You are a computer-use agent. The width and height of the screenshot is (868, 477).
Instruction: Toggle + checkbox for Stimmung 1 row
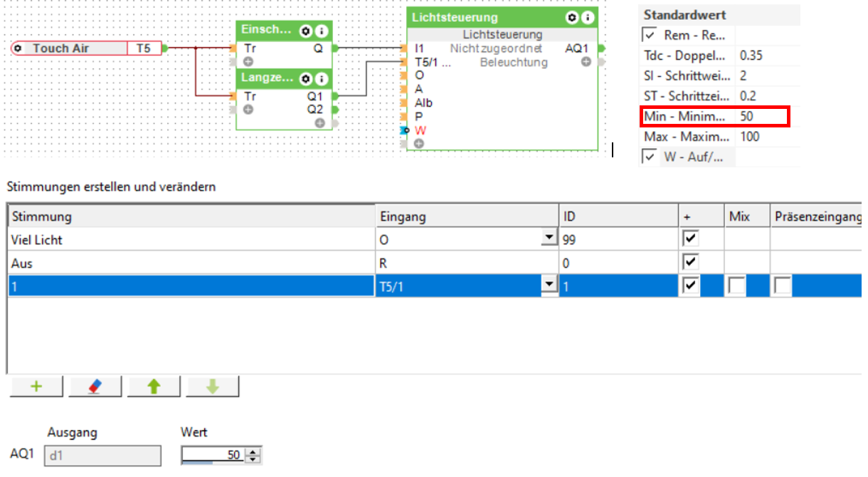689,286
